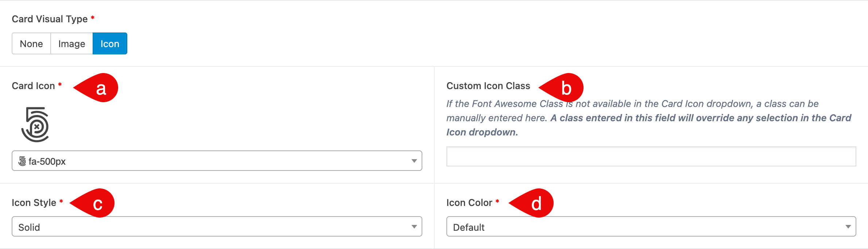The width and height of the screenshot is (868, 249).
Task: Expand the Icon Style dropdown arrow
Action: [x=414, y=227]
